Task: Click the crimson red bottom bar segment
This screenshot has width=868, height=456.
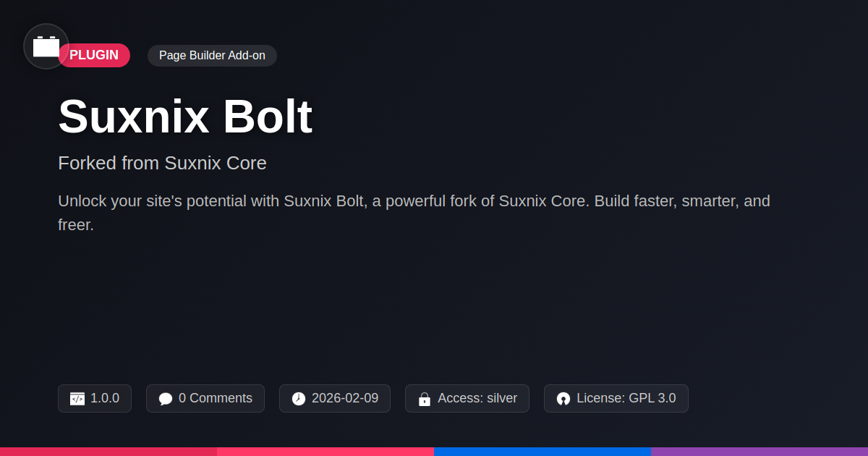Action: (x=109, y=452)
